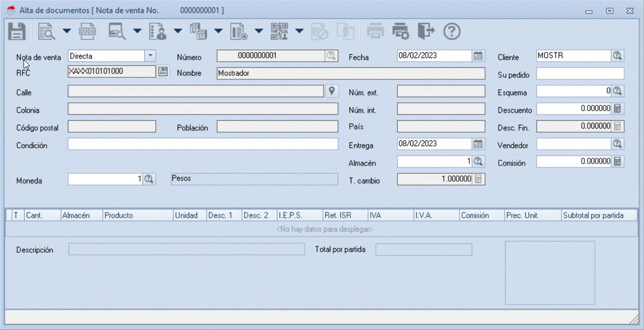Click the Cant. column header

[x=42, y=215]
